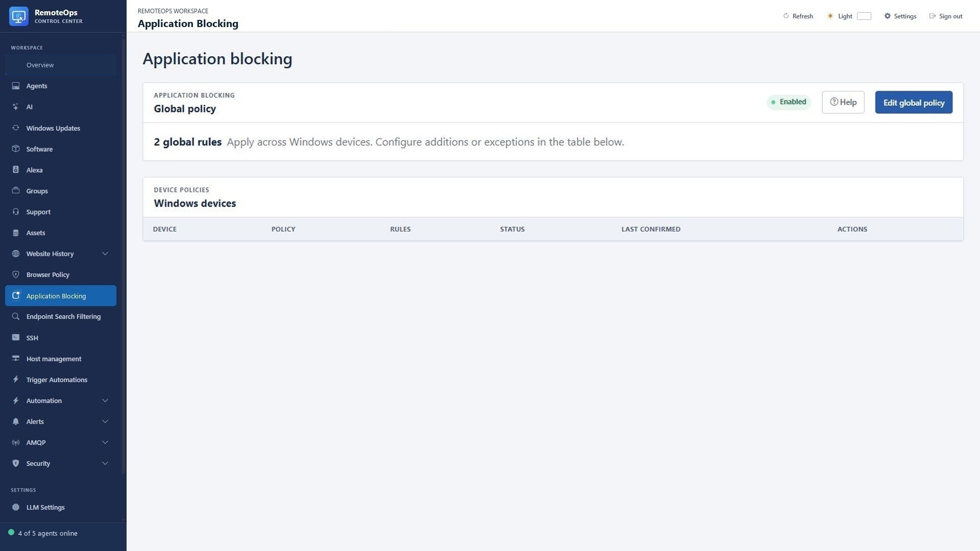Click the Browser Policy shield icon
Image resolution: width=980 pixels, height=551 pixels.
click(x=16, y=274)
